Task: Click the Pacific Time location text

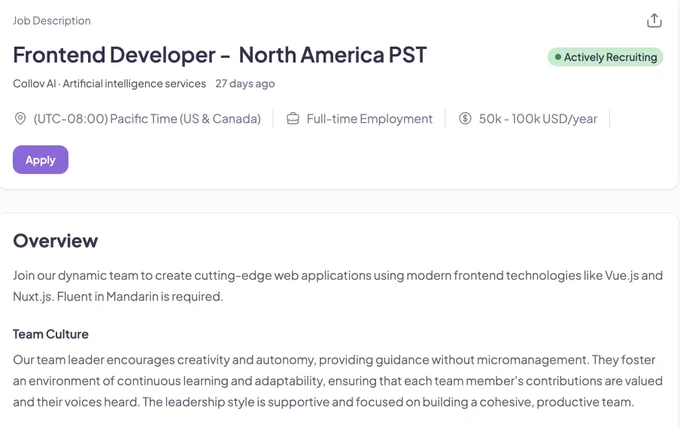Action: pyautogui.click(x=147, y=118)
